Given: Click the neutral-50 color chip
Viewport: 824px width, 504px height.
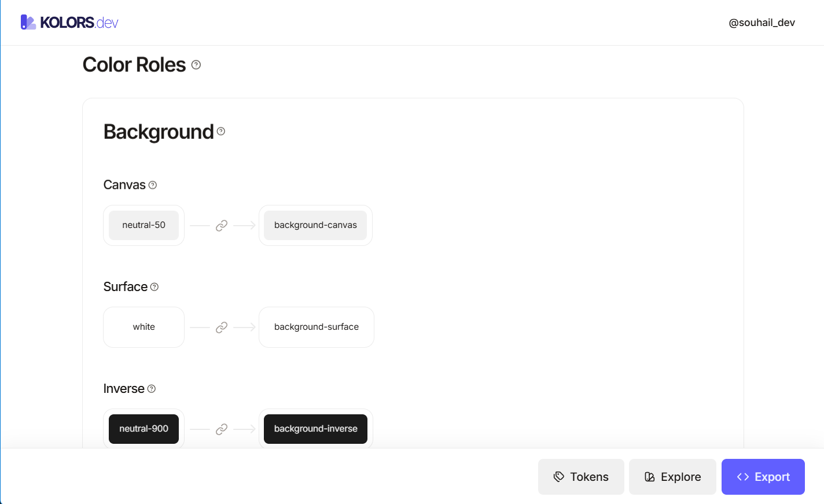Looking at the screenshot, I should (144, 225).
